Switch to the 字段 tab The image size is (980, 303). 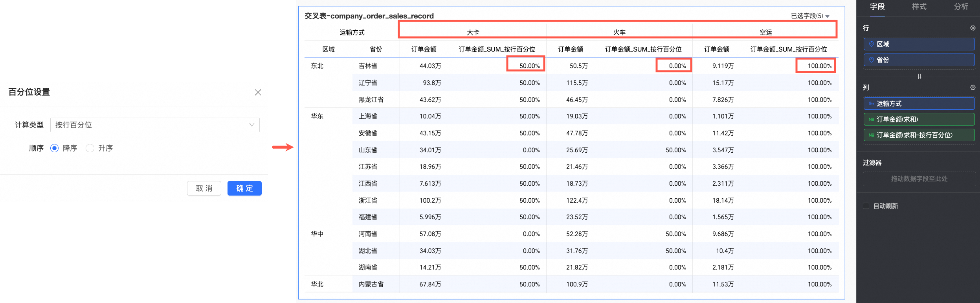point(877,7)
